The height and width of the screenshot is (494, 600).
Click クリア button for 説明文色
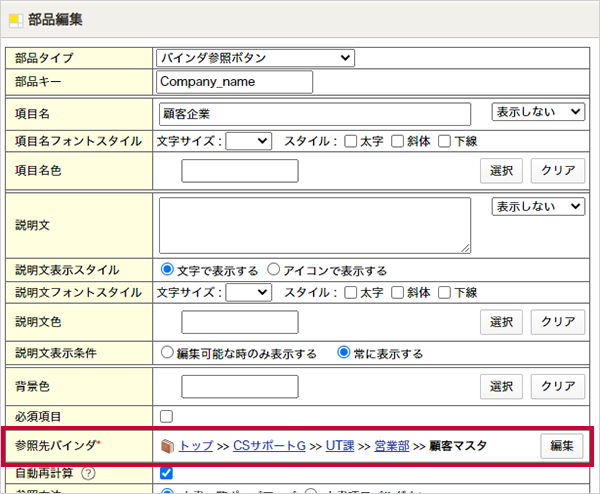(x=558, y=322)
